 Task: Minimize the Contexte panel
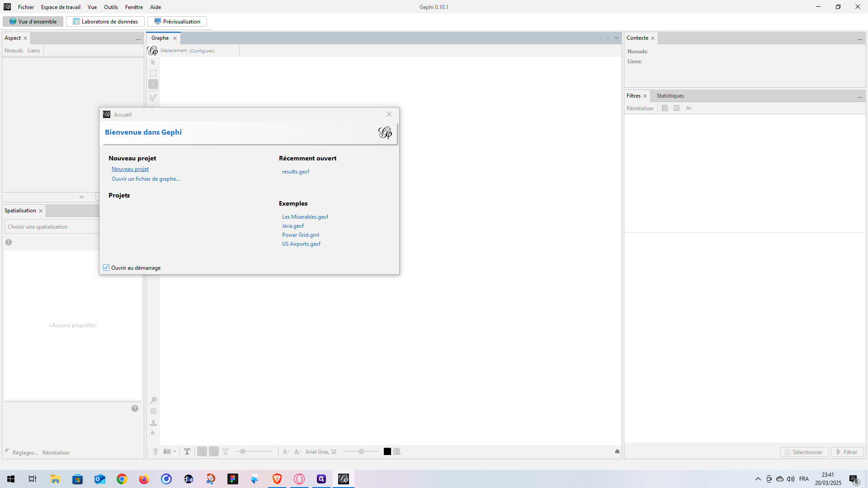click(x=860, y=39)
